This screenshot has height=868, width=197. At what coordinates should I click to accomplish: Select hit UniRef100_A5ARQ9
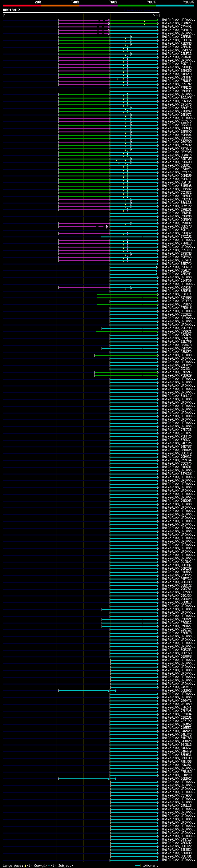(x=176, y=91)
